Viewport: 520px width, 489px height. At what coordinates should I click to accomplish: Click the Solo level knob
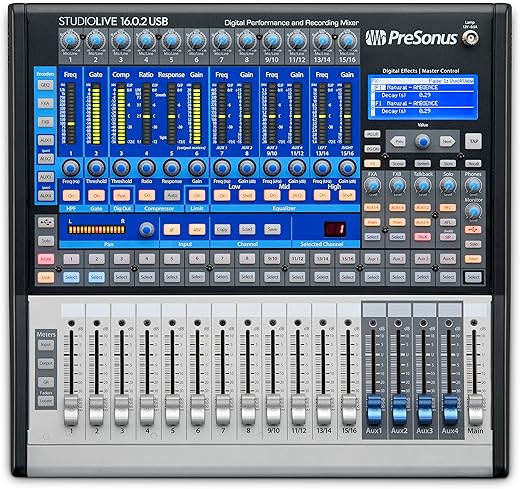coord(448,185)
